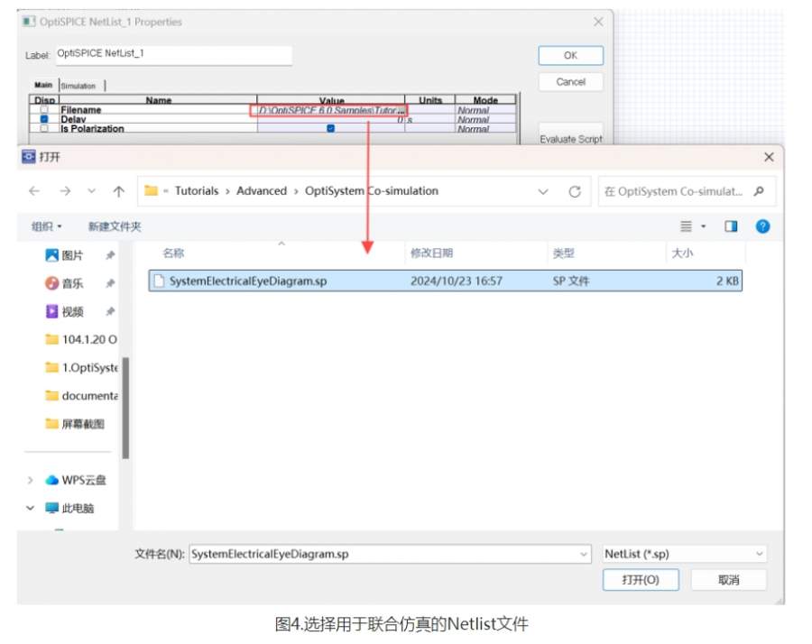Open the documentation folder in sidebar
This screenshot has width=812, height=644.
tap(81, 396)
